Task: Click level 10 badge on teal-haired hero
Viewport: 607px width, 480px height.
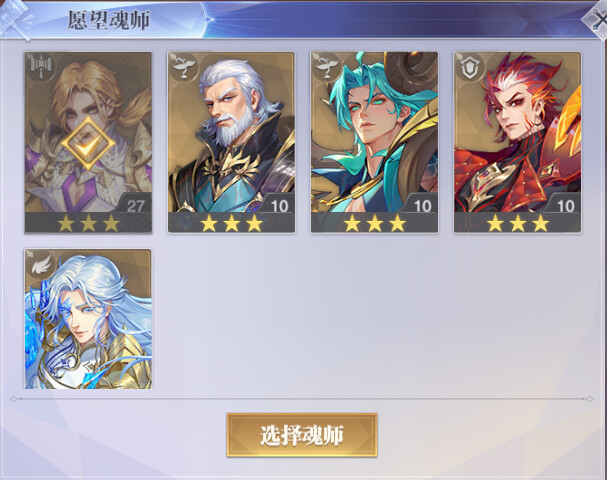Action: pos(422,205)
